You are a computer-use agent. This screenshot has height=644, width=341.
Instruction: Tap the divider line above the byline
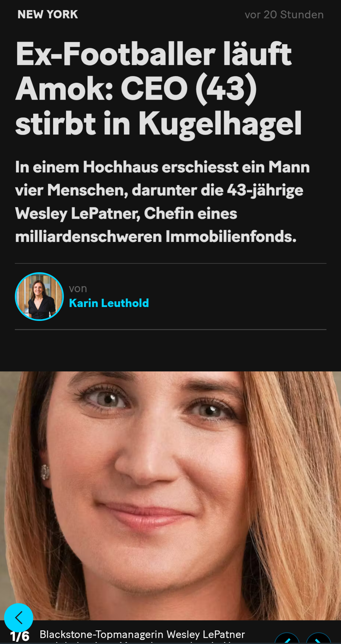coord(170,263)
